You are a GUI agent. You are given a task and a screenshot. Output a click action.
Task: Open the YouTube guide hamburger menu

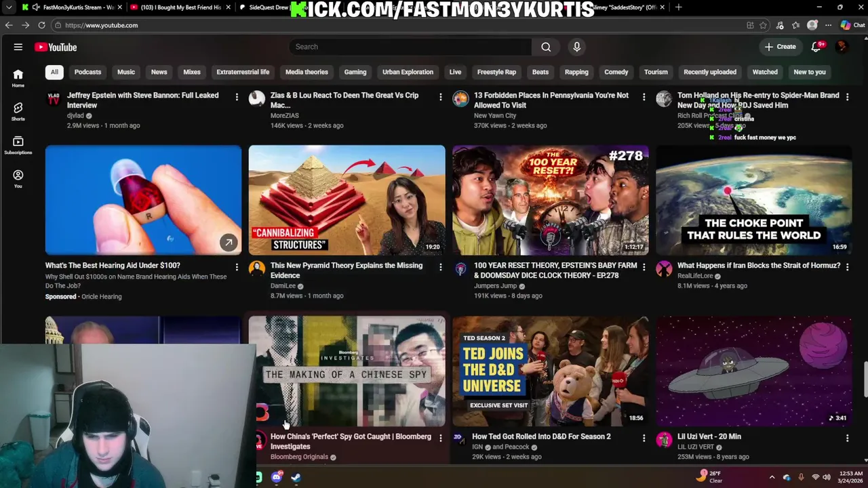[x=18, y=47]
